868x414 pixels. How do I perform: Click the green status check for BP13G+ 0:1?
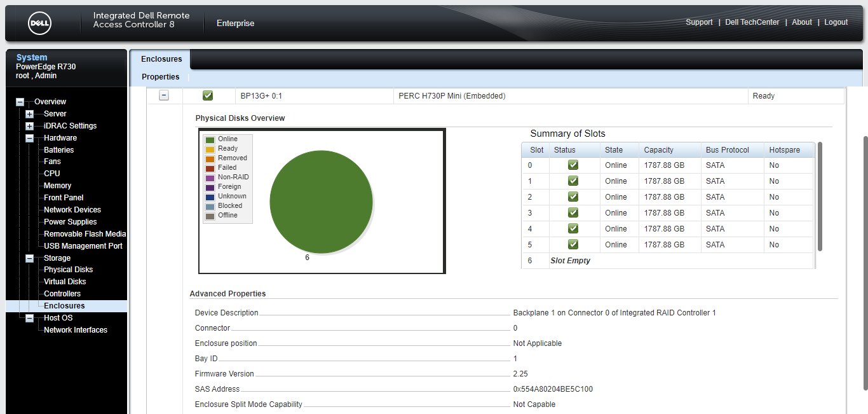click(208, 95)
